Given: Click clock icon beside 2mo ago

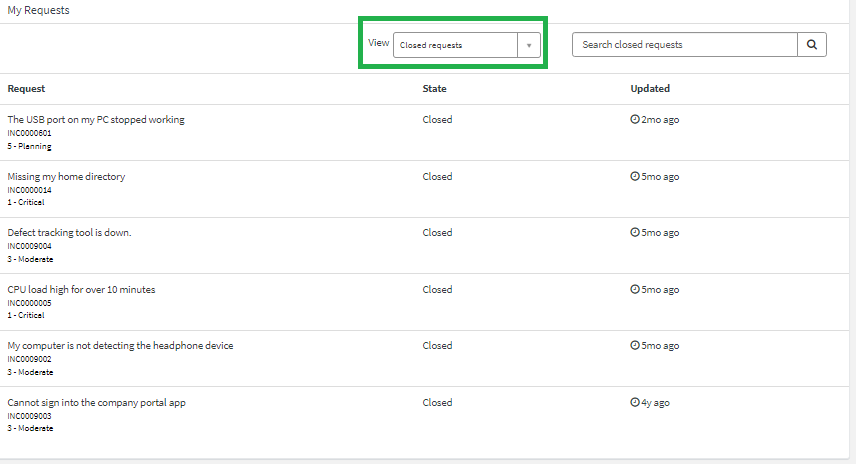Looking at the screenshot, I should coord(635,119).
